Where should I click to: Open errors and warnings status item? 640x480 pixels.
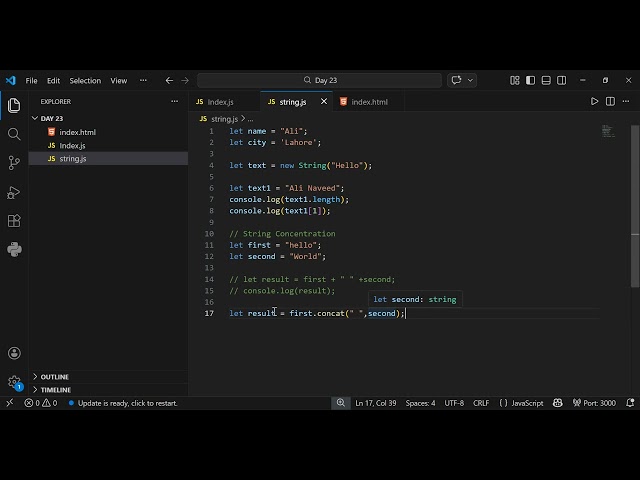click(41, 403)
